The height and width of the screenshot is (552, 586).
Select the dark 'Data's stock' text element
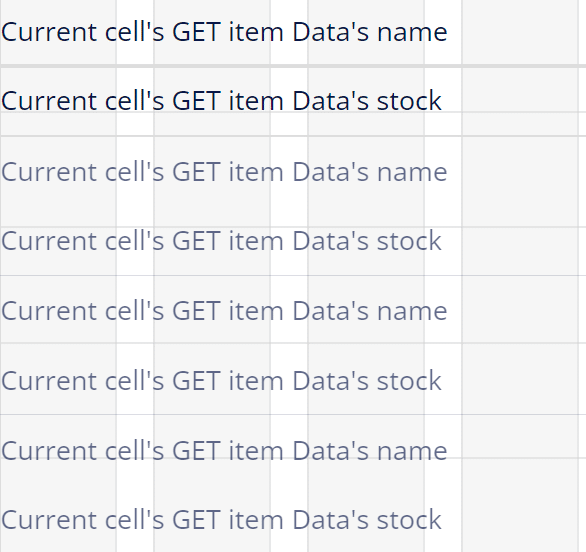[x=367, y=101]
